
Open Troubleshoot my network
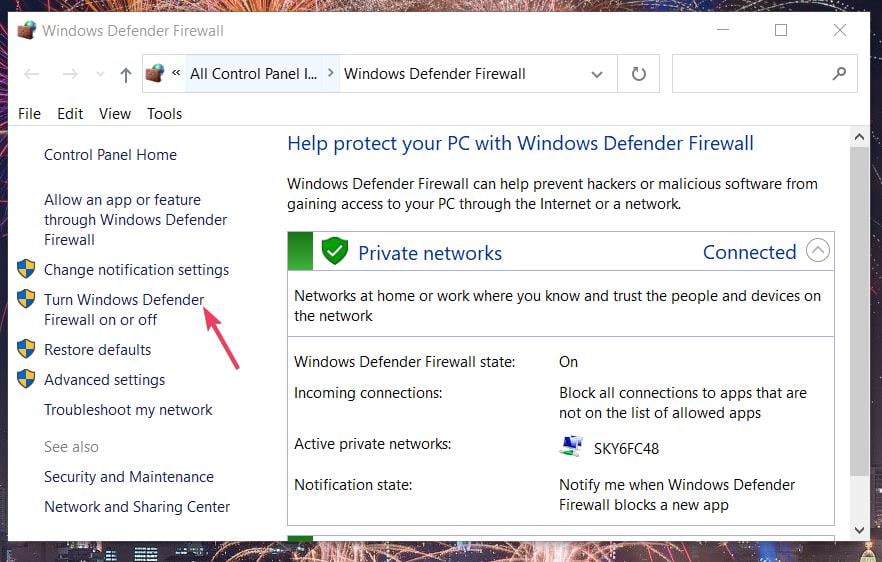(128, 410)
